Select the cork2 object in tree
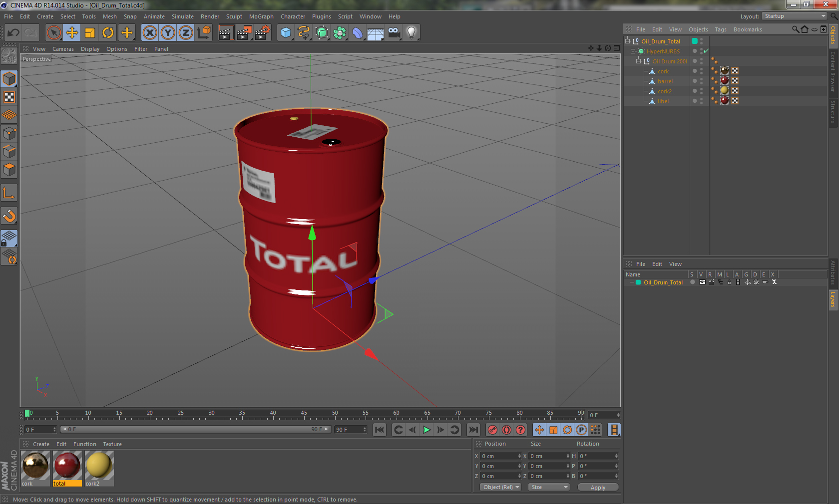Viewport: 839px width, 504px height. 664,91
